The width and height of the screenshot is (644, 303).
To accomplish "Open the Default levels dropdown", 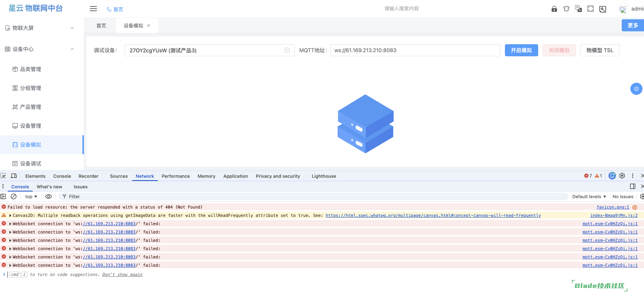I will [x=589, y=196].
